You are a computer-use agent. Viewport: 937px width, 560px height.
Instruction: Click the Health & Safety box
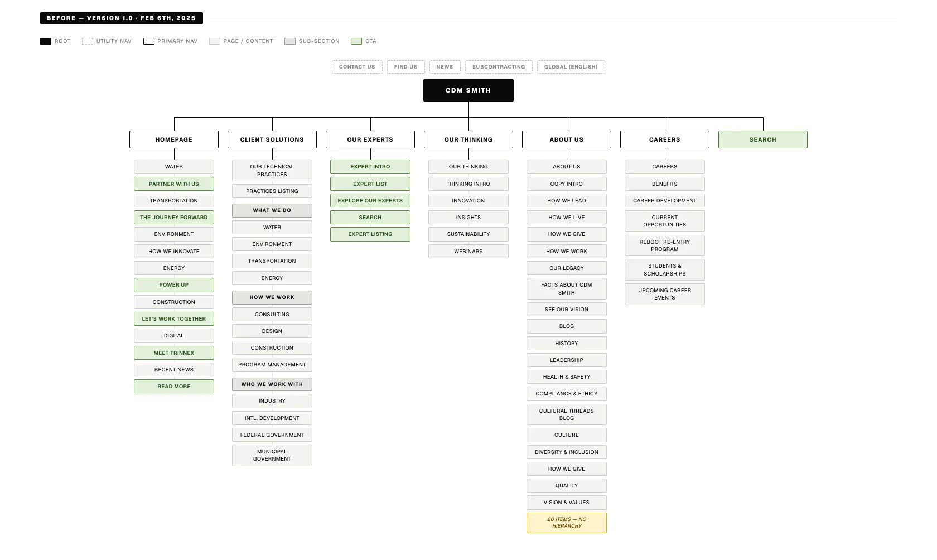(567, 377)
